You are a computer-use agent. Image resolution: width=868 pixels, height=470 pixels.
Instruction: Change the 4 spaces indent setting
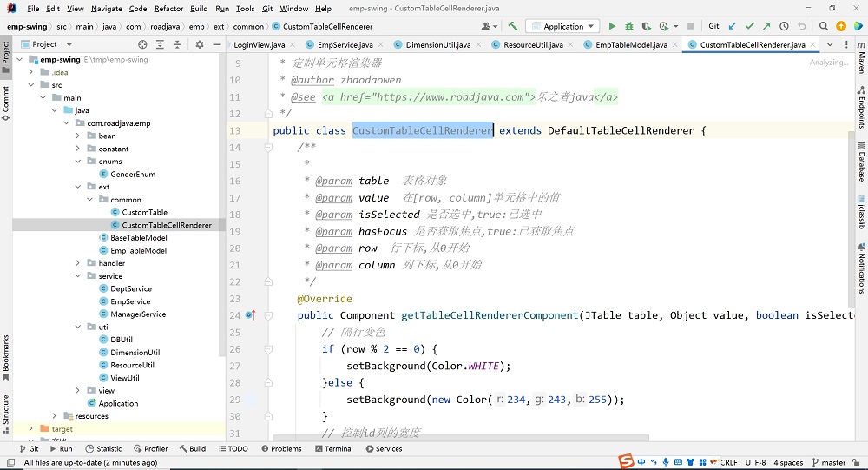coord(788,462)
